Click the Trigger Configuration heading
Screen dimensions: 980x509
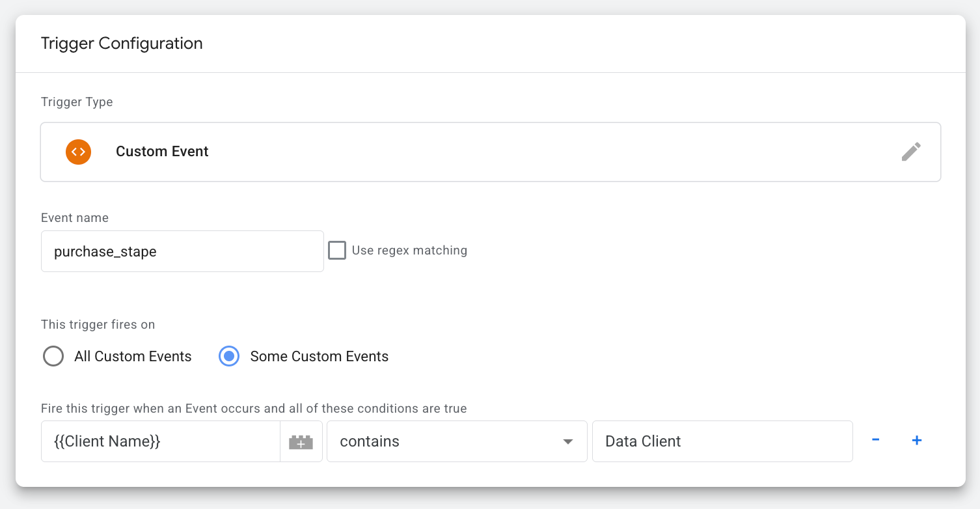point(122,44)
